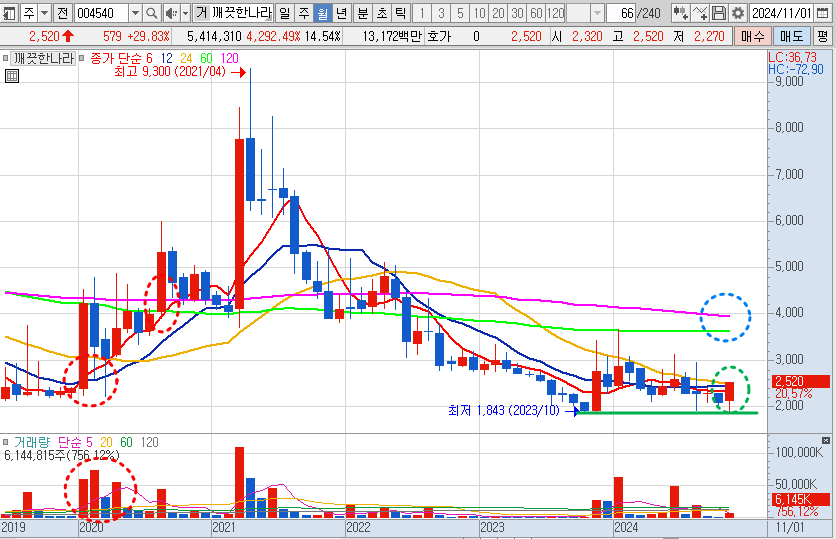Click the speaker sound icon
This screenshot has height=539, width=836.
(171, 13)
